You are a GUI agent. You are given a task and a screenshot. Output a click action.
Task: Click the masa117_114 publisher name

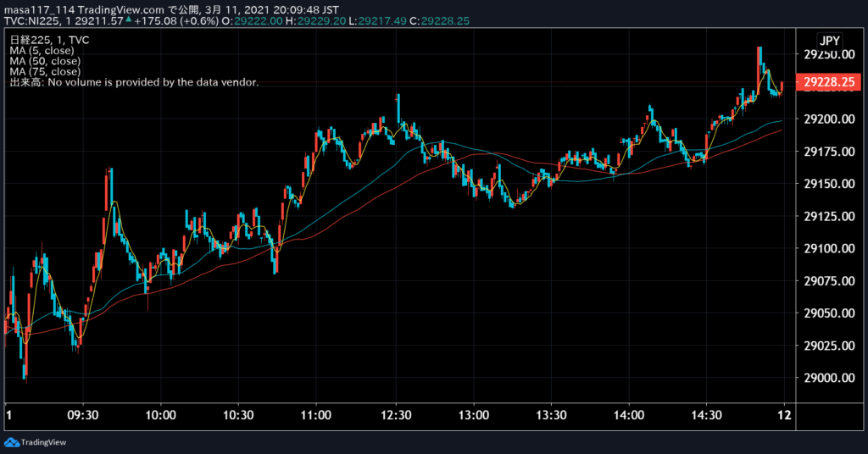[40, 10]
